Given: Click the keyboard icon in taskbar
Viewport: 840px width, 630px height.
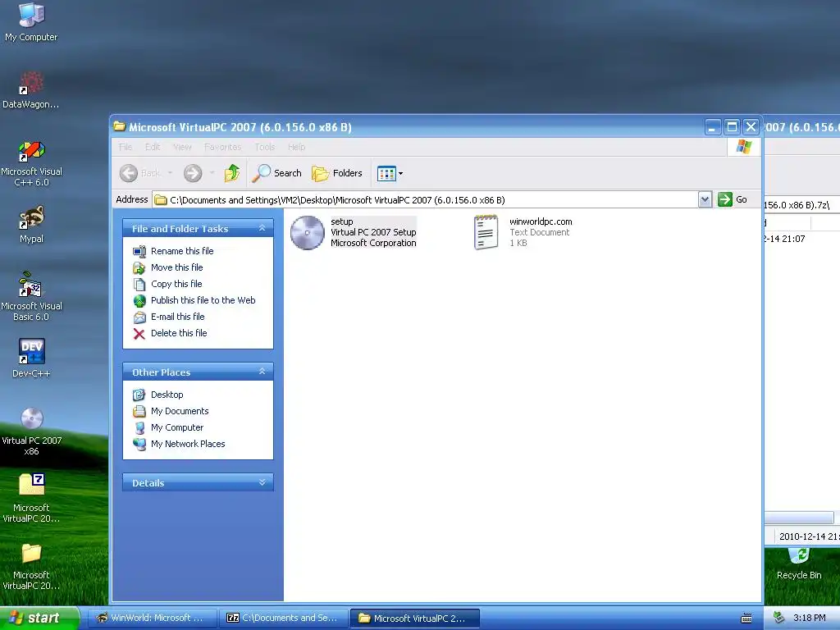Looking at the screenshot, I should [746, 619].
